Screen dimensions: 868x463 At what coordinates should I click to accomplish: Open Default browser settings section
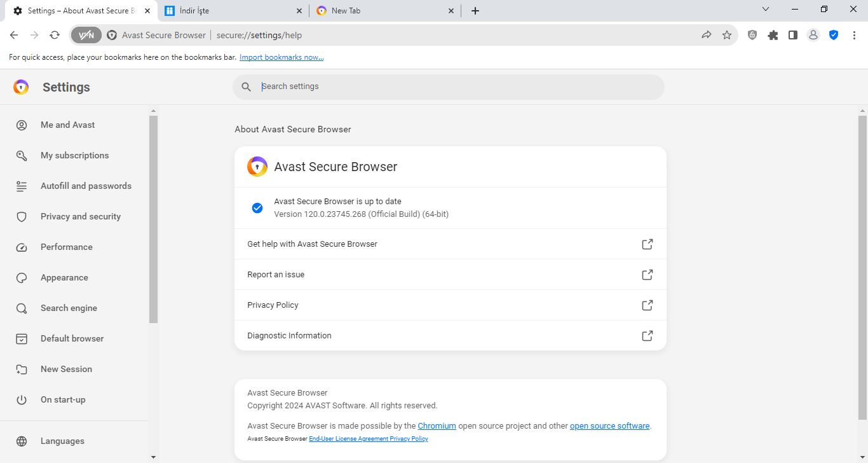pos(74,338)
